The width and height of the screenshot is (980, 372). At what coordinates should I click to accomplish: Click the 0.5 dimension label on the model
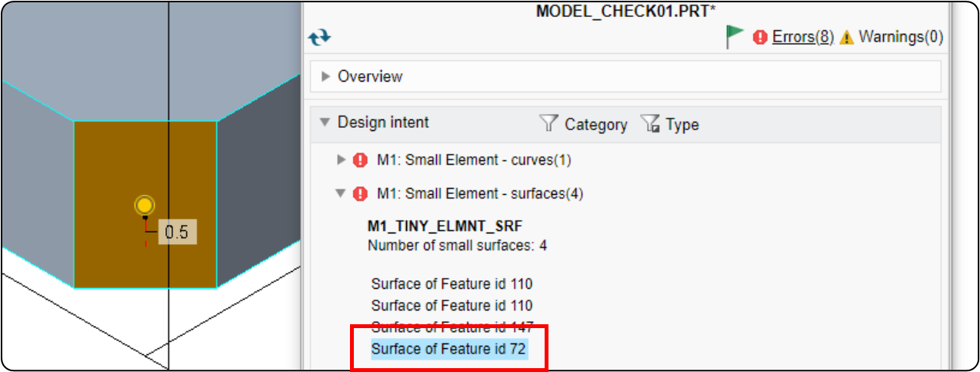pos(177,232)
